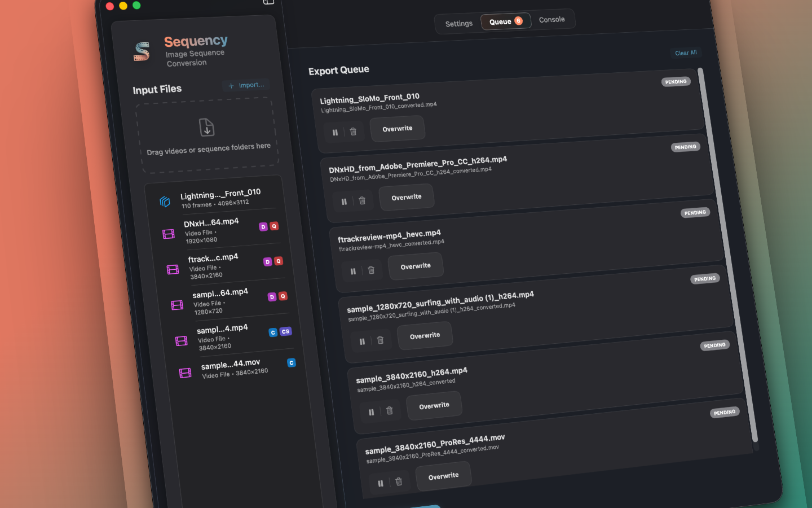Switch to the Settings tab
The image size is (812, 508).
(459, 24)
